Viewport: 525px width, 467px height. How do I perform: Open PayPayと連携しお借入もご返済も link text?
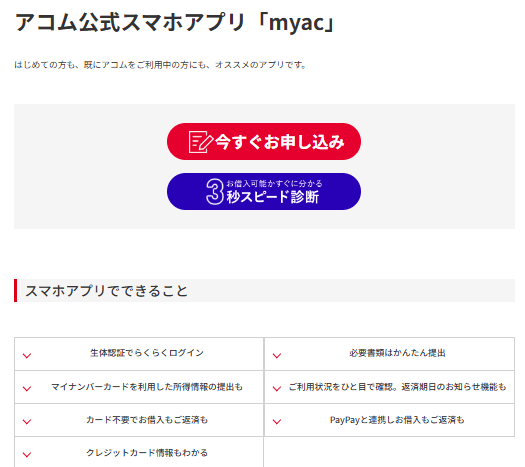pyautogui.click(x=397, y=420)
